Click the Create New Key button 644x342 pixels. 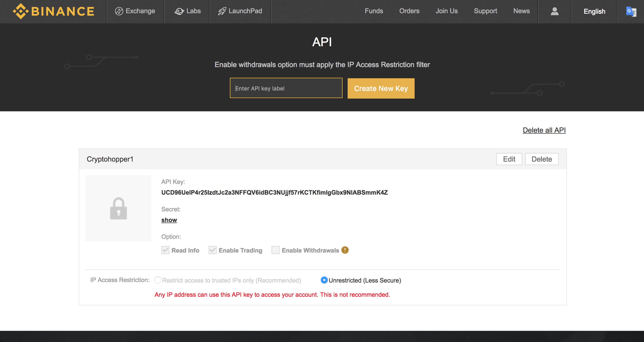[381, 88]
